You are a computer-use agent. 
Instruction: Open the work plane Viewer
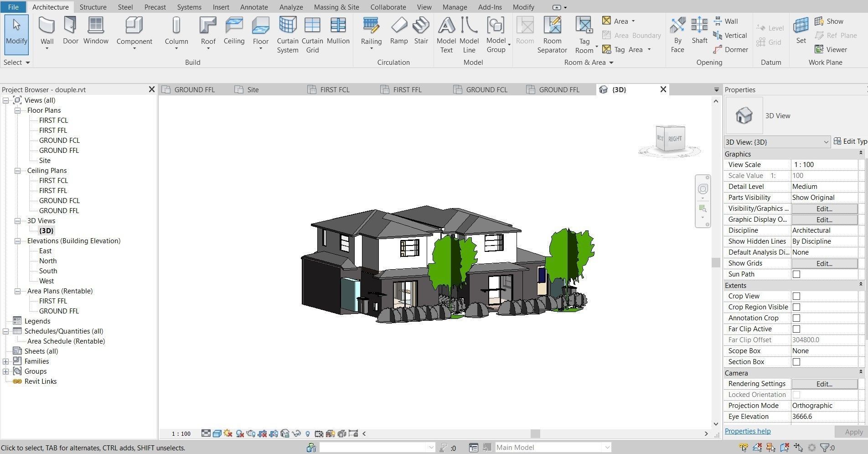831,49
